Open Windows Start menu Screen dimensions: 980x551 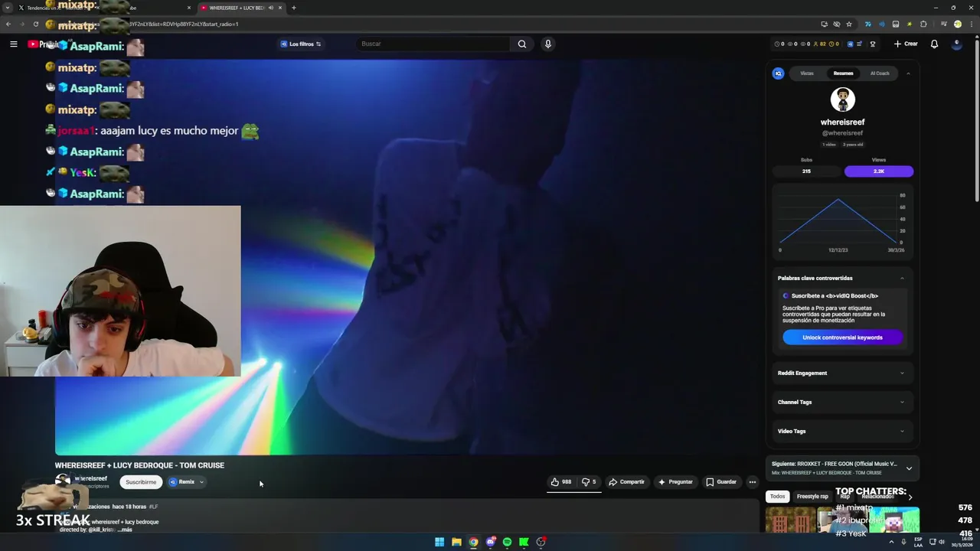click(439, 542)
